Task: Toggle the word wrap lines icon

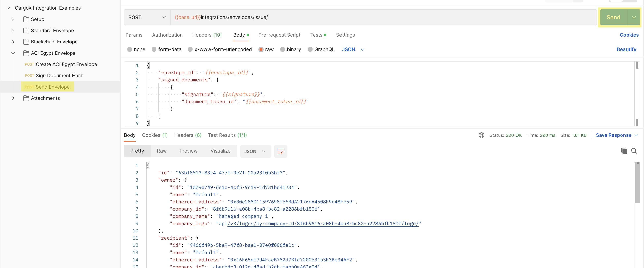Action: (x=280, y=151)
